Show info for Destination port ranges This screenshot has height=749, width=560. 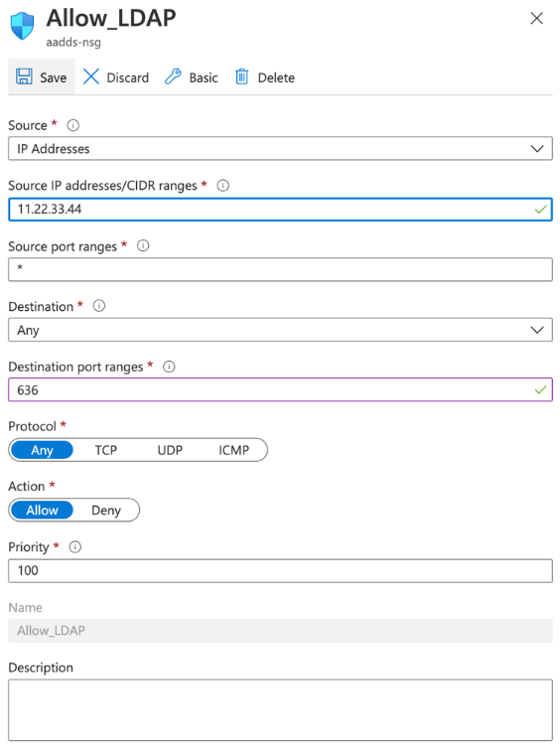pos(169,367)
